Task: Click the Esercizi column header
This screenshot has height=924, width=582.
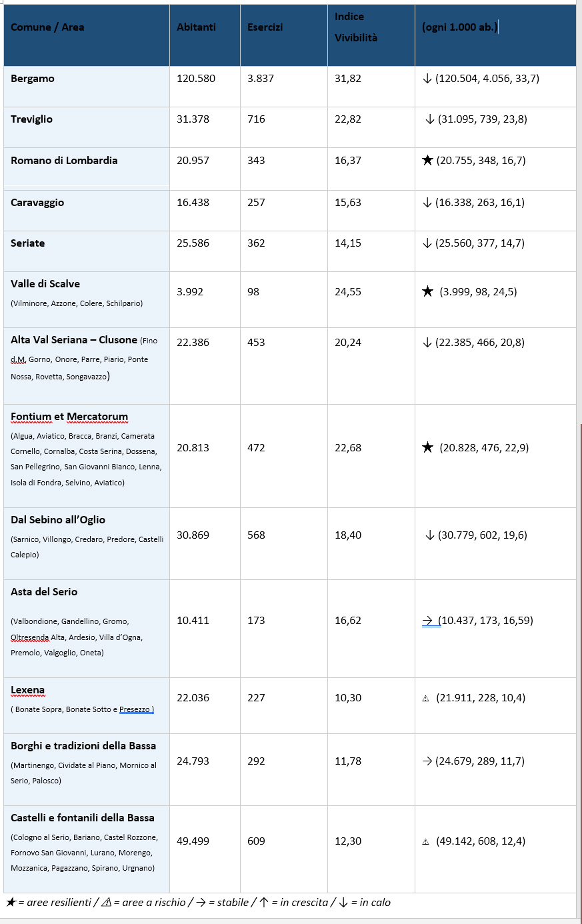Action: click(265, 27)
